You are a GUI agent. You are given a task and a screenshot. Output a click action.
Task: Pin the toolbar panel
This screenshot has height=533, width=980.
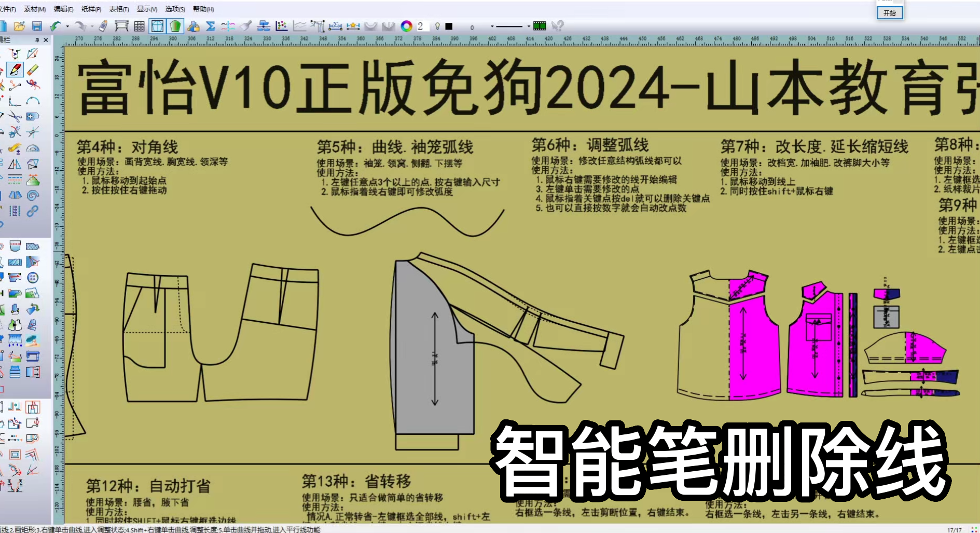(37, 40)
